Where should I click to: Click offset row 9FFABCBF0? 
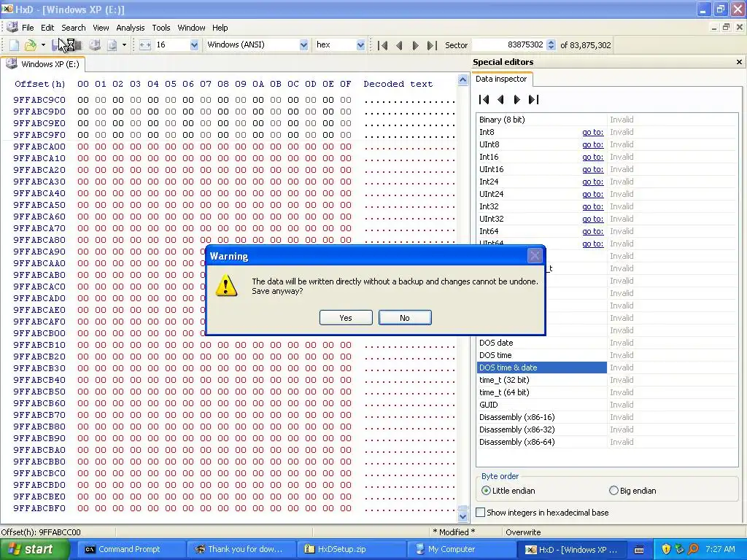pos(39,508)
